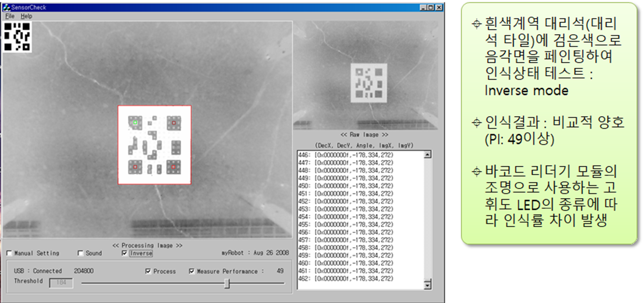The width and height of the screenshot is (644, 303).
Task: Open the Help menu
Action: pyautogui.click(x=26, y=16)
